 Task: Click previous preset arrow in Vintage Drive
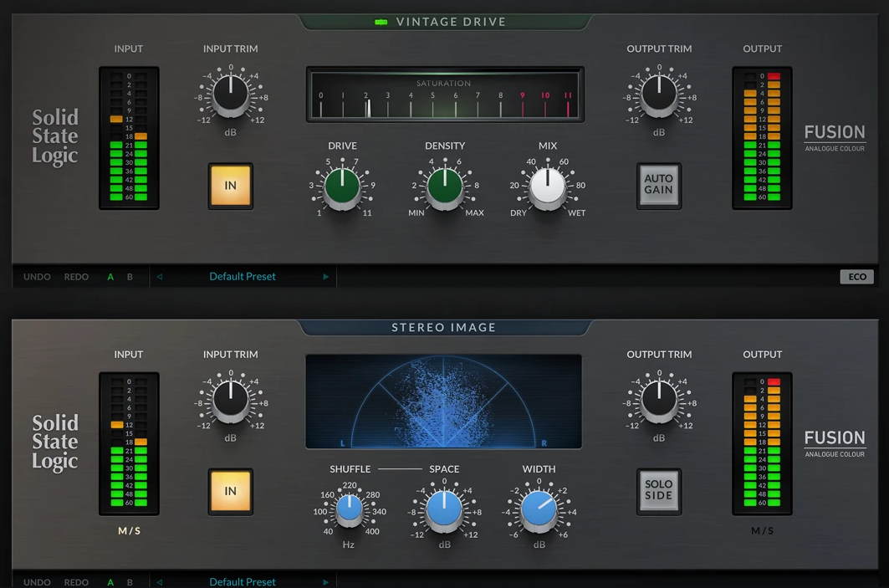pyautogui.click(x=160, y=277)
